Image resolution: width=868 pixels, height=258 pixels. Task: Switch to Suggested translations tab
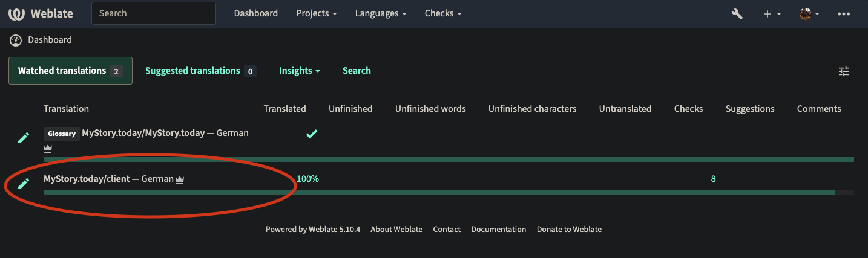coord(200,71)
